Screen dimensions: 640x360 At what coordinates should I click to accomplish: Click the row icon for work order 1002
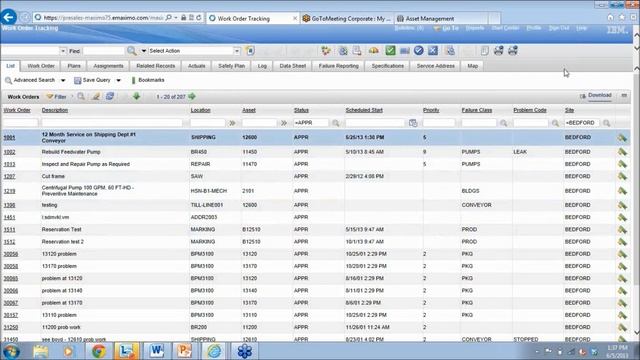coord(622,152)
